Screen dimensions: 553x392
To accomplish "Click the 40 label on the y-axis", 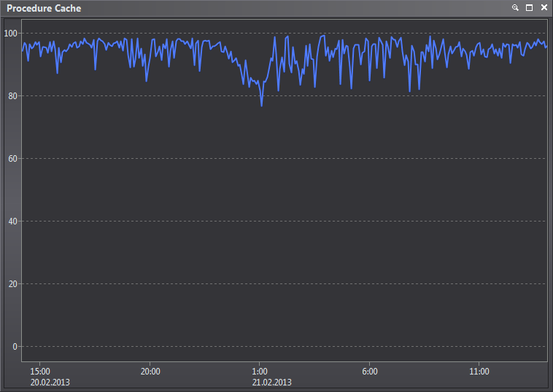I will [x=12, y=222].
